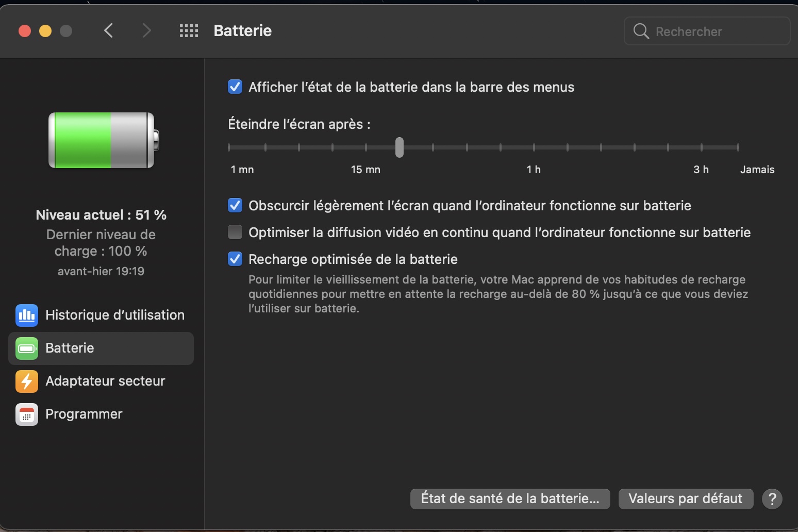Select Programmer in the sidebar
The image size is (798, 532).
(x=84, y=414)
